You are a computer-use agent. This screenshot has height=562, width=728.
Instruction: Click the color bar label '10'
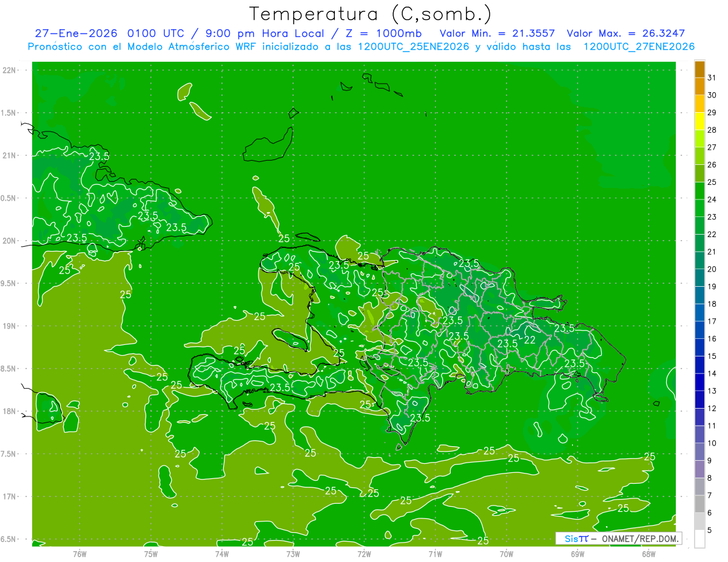(712, 443)
